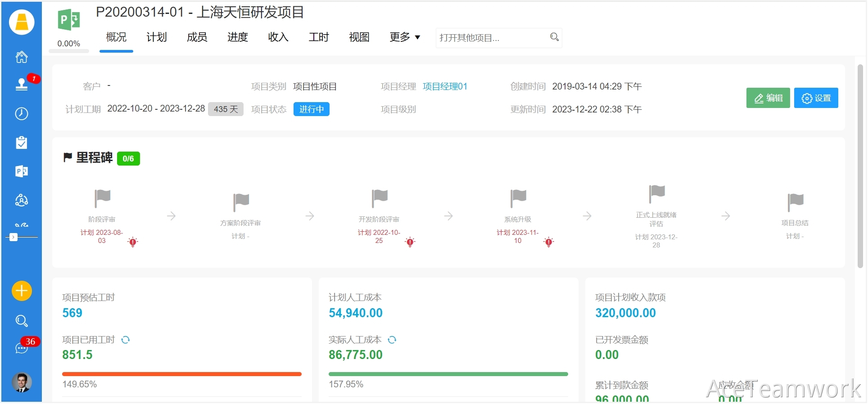This screenshot has width=868, height=404.
Task: Switch to the 计划 tab
Action: coord(157,37)
